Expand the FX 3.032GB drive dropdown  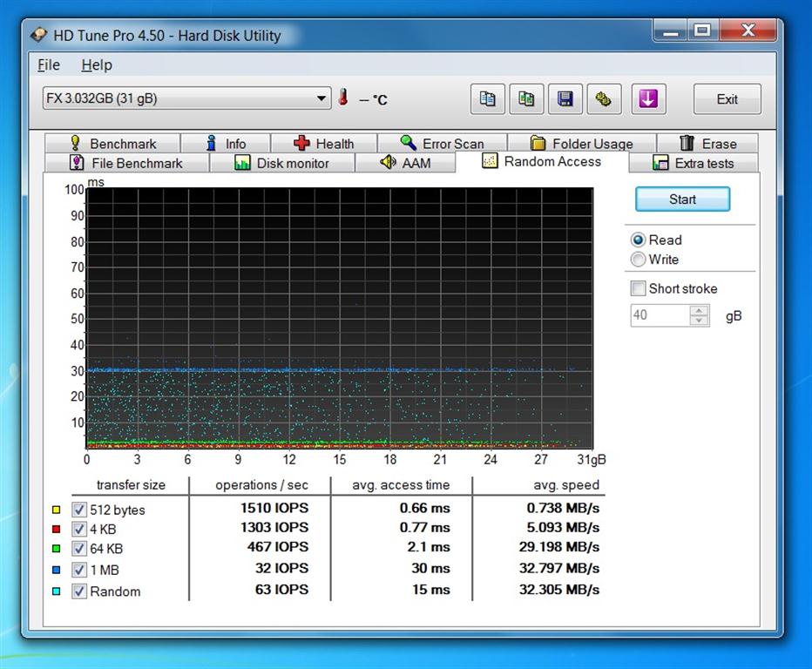322,98
